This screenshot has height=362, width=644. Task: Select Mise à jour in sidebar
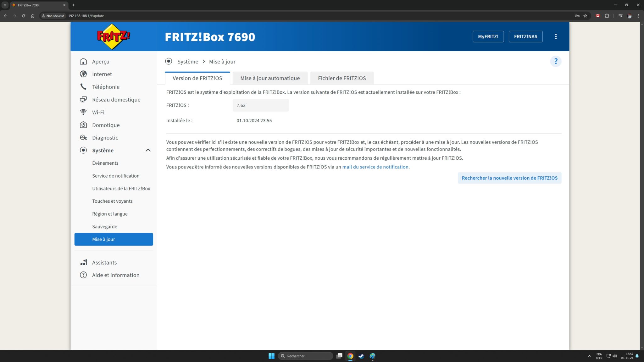pos(114,239)
